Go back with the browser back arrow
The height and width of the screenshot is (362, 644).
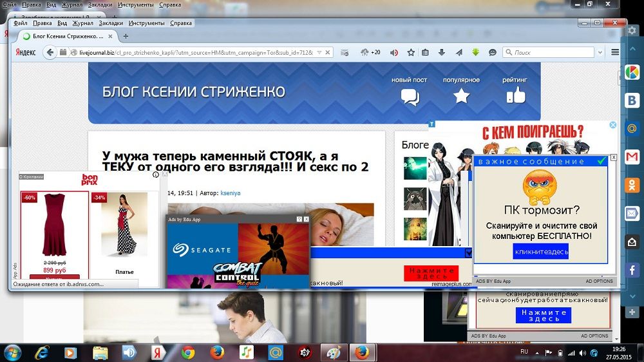tap(50, 52)
